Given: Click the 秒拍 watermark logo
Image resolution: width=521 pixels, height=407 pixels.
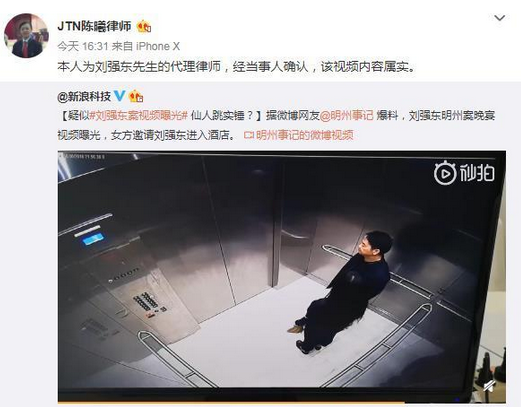Looking at the screenshot, I should (464, 173).
